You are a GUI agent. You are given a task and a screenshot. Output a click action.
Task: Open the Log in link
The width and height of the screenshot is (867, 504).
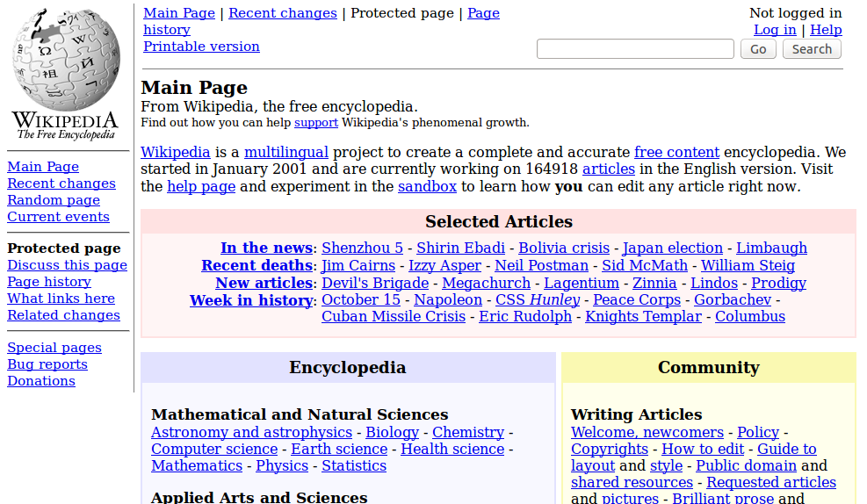point(775,30)
